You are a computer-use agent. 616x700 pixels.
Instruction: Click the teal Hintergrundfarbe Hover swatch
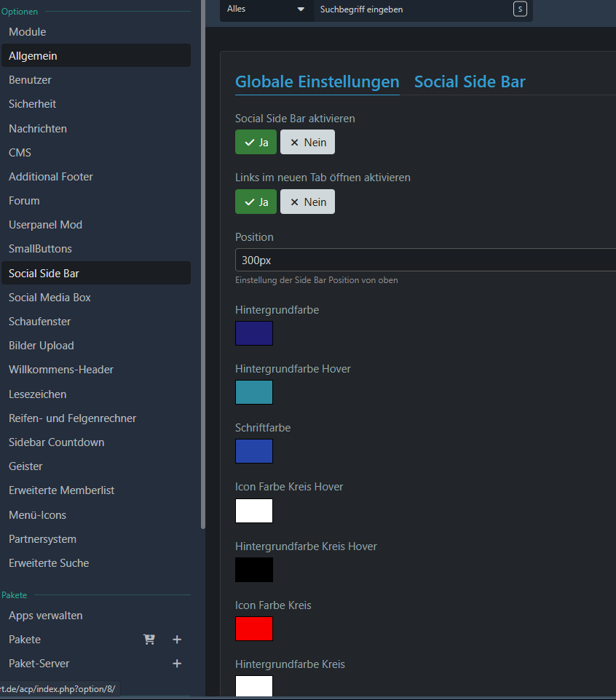click(x=254, y=392)
